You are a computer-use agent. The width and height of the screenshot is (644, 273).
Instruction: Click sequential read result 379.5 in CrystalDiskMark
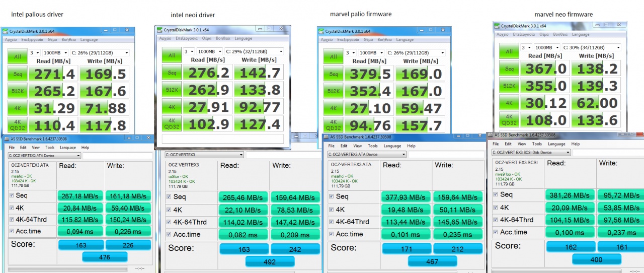[x=369, y=74]
